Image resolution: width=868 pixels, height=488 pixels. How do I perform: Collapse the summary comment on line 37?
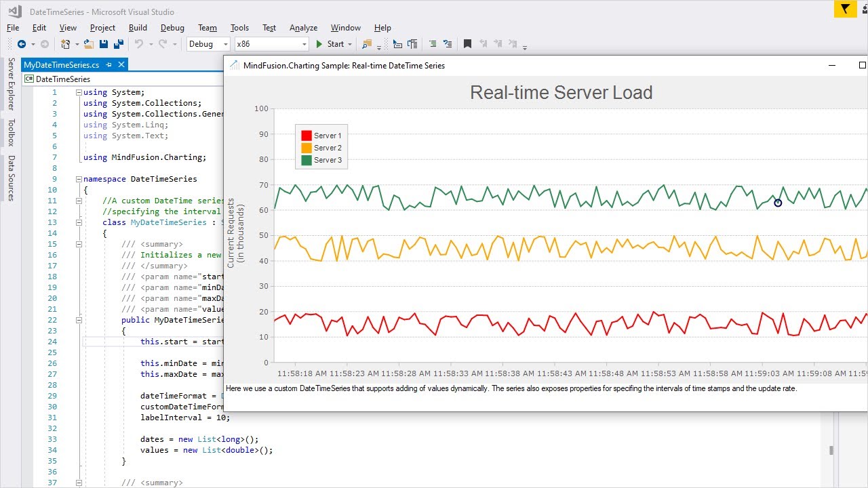pyautogui.click(x=79, y=483)
